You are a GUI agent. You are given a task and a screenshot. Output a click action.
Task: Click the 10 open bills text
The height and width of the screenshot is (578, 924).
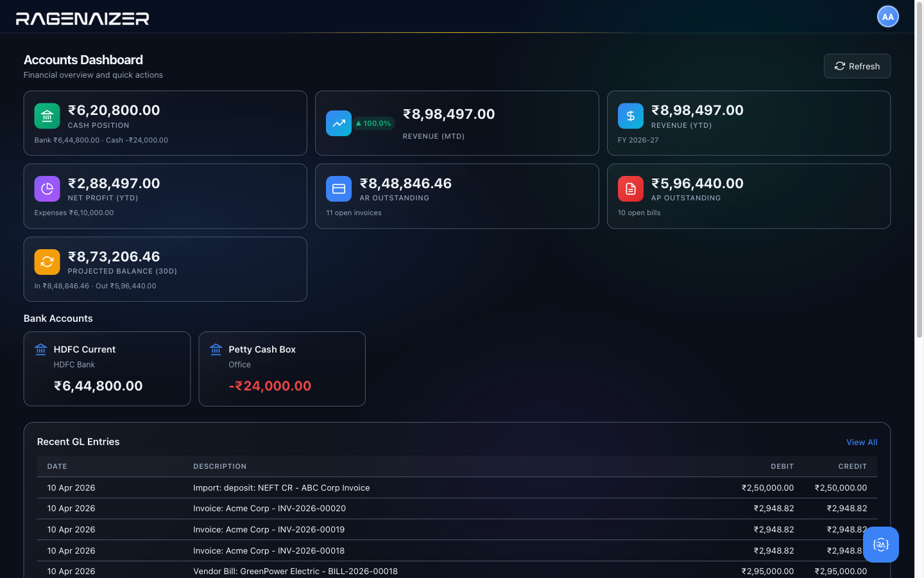(639, 213)
